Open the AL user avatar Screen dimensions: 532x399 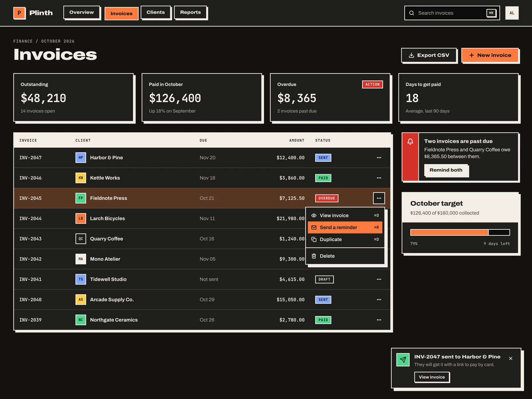pos(512,13)
